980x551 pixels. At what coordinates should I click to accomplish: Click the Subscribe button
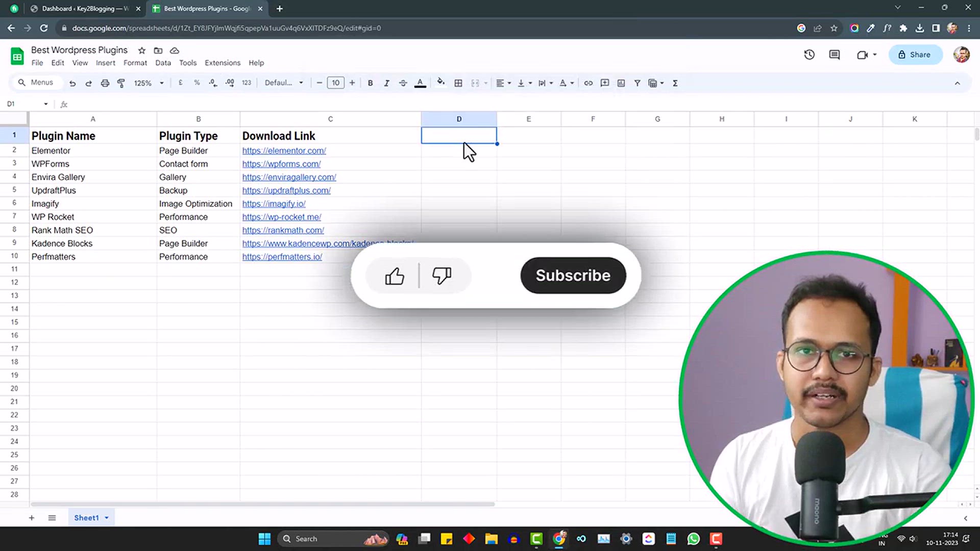(573, 275)
